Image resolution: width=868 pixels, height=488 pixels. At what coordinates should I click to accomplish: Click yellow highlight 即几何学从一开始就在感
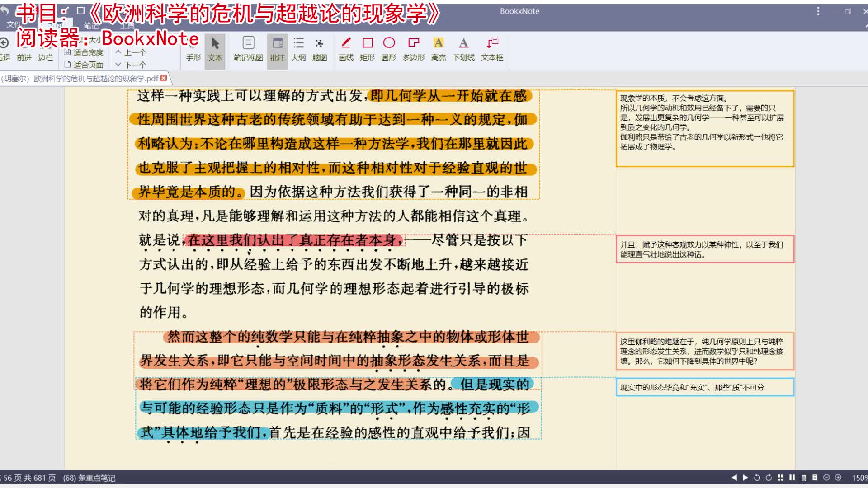point(449,96)
